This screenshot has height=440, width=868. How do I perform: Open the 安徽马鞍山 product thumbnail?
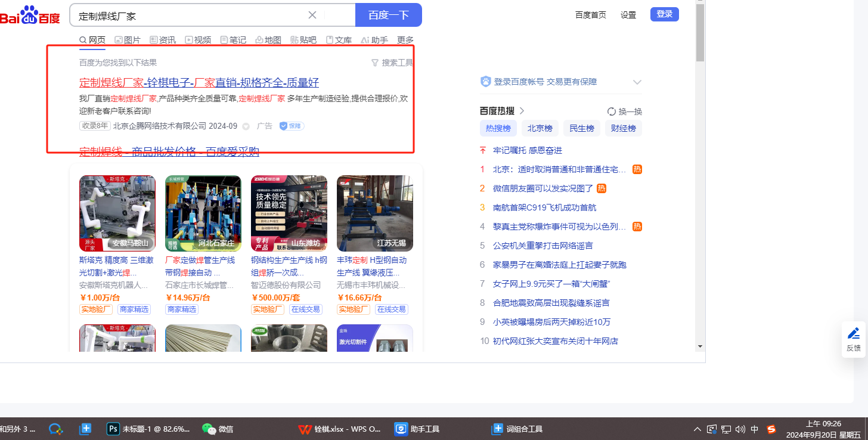(x=117, y=213)
